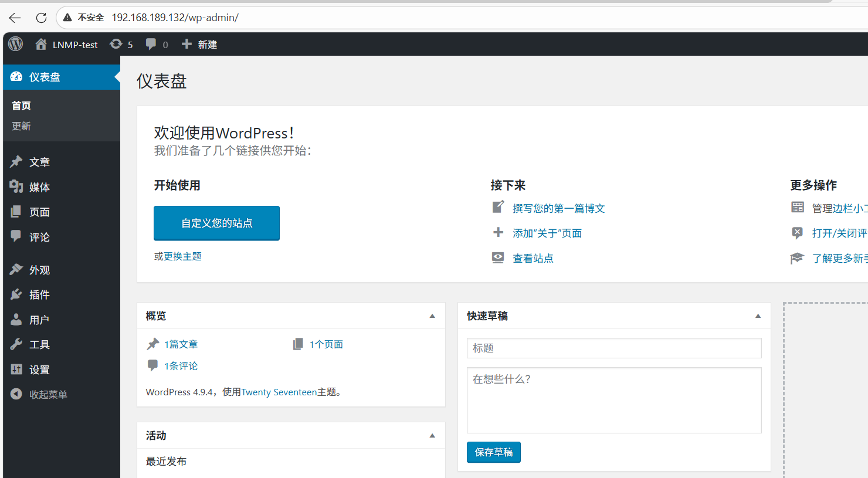Focus the 在想些什么？ draft content box
The image size is (868, 478).
point(614,400)
